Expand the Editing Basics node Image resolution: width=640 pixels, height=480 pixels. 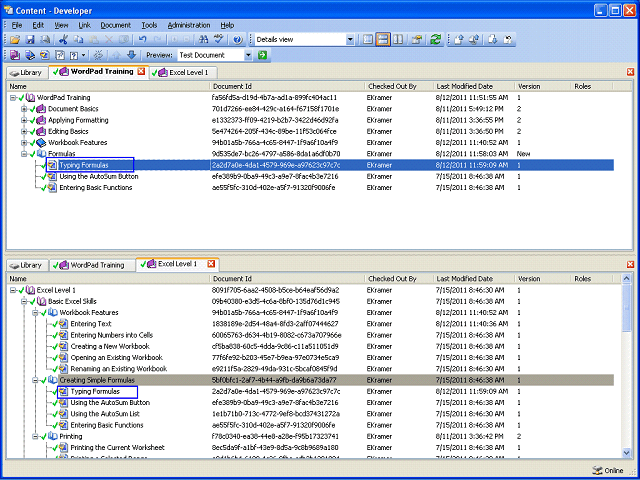coord(24,131)
